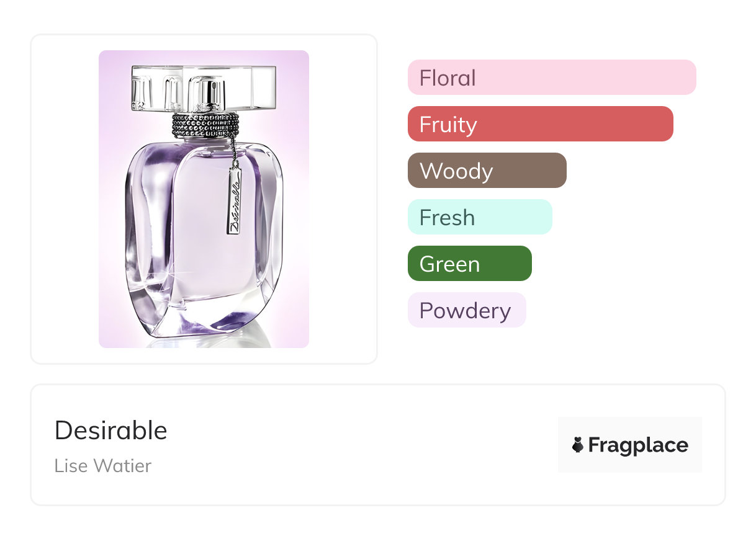Viewport: 756px width, 536px height.
Task: Click the chain holding the charm
Action: pos(233,149)
